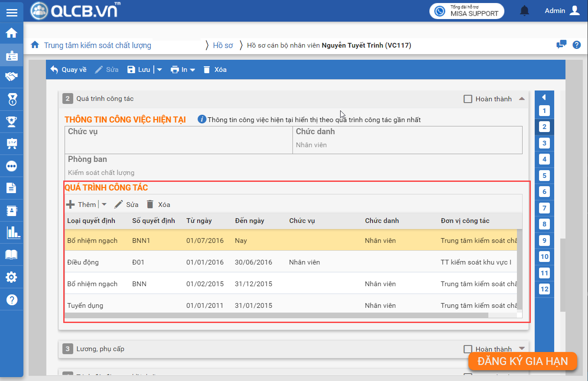Collapse the Quá trình công tác section

(x=522, y=99)
